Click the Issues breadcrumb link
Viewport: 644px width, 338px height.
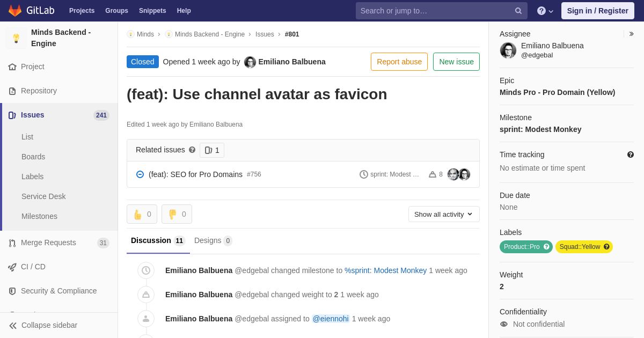click(x=265, y=34)
